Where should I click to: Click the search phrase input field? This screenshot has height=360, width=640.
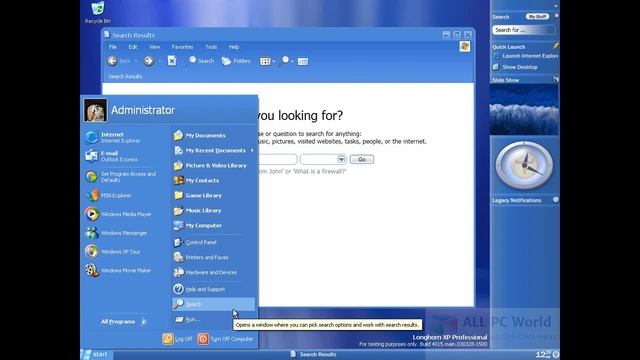[277, 159]
